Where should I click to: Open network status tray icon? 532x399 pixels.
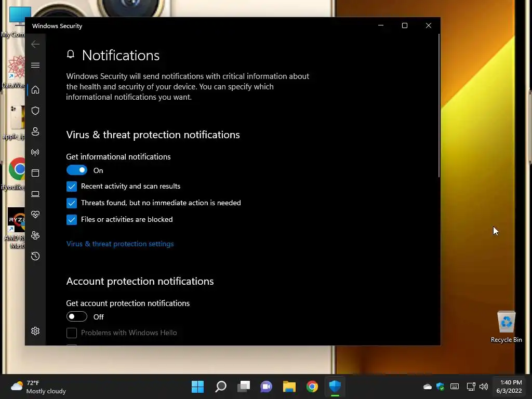[471, 387]
